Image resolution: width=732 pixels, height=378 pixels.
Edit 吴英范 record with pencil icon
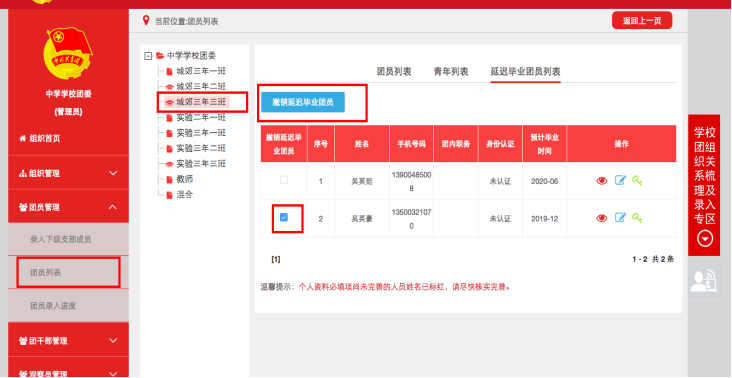620,180
